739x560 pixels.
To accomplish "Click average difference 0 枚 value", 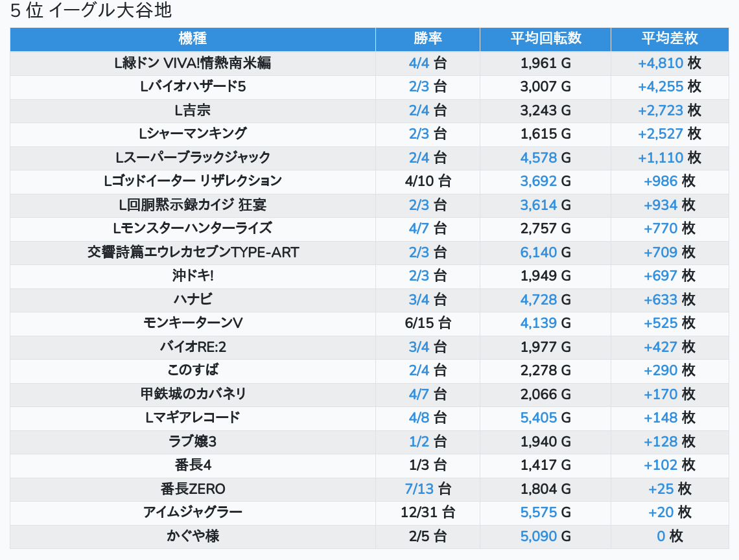I will (669, 536).
